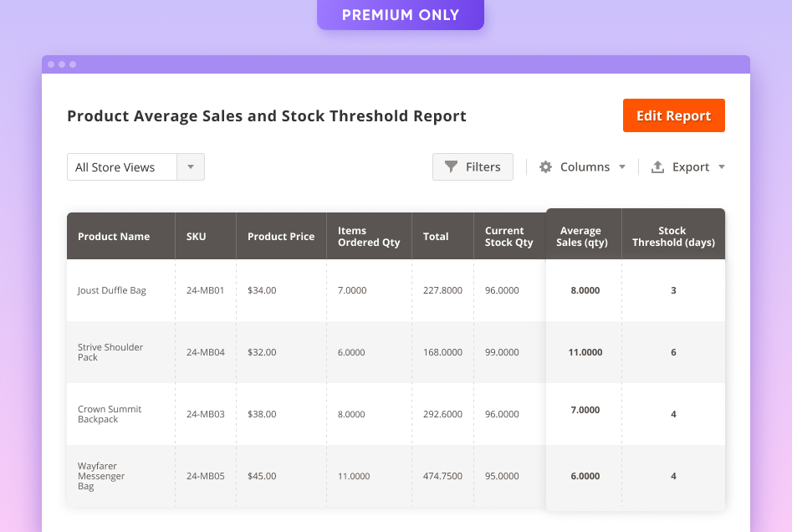The height and width of the screenshot is (532, 792).
Task: Click the Strive Shoulder Pack product name
Action: coord(110,352)
